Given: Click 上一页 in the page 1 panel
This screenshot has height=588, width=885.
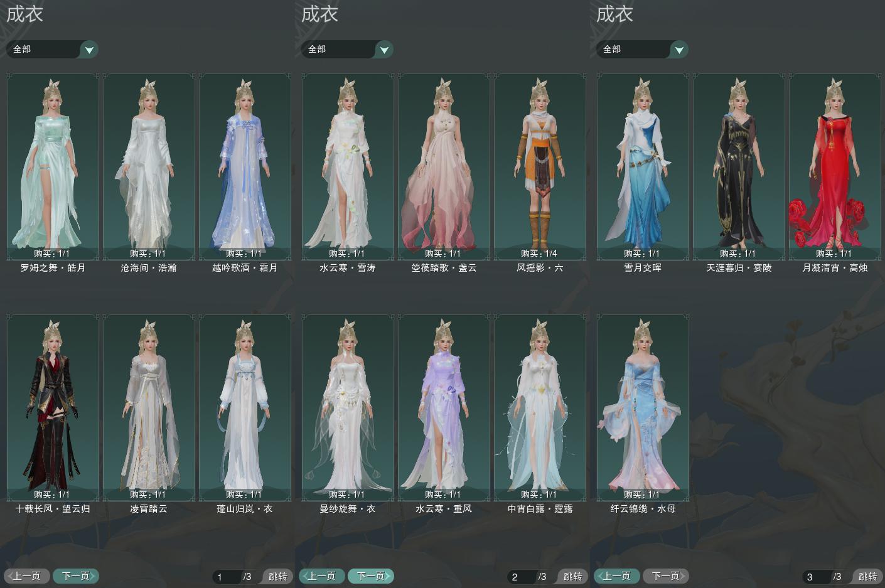Looking at the screenshot, I should pos(27,575).
